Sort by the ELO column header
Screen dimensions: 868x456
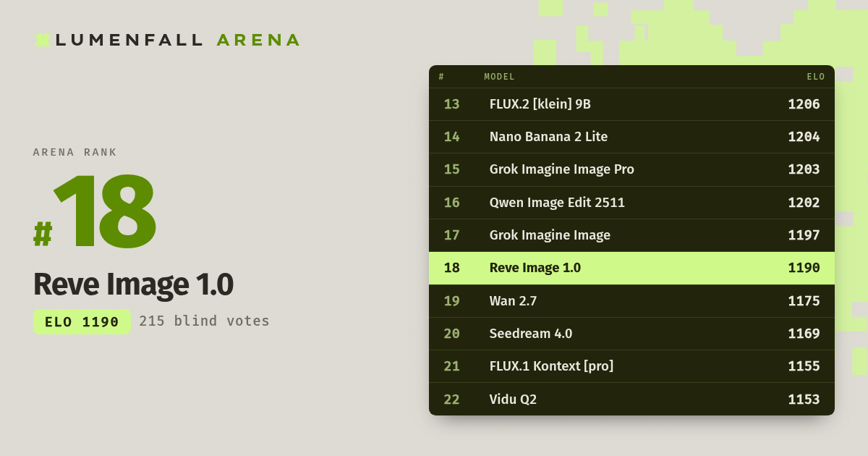point(816,77)
